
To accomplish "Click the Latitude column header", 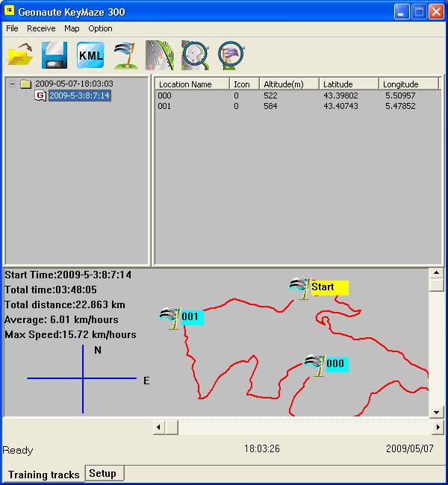I will tap(349, 84).
